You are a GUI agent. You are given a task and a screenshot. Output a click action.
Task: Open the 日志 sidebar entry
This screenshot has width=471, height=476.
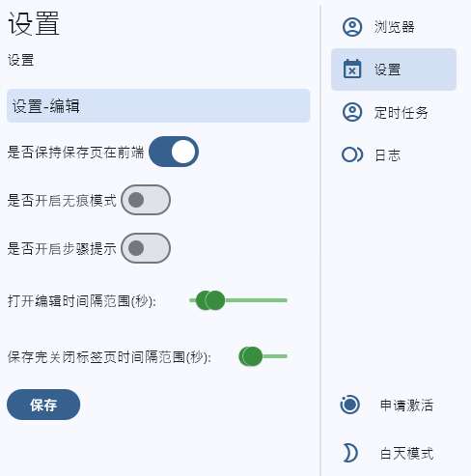click(394, 154)
